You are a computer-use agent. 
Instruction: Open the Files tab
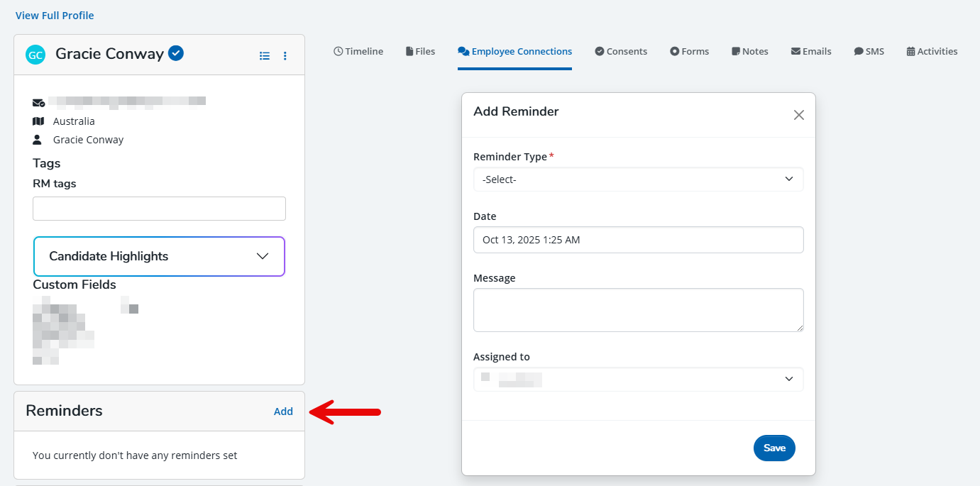point(420,51)
